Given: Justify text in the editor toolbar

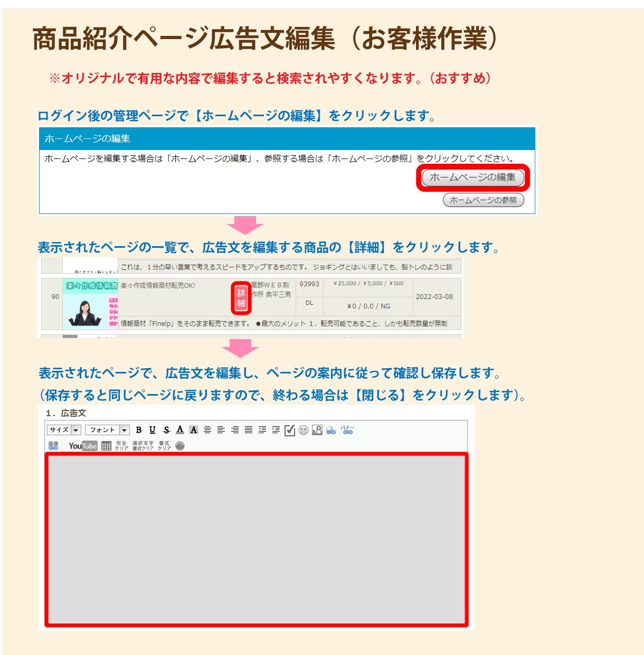Looking at the screenshot, I should pyautogui.click(x=249, y=430).
